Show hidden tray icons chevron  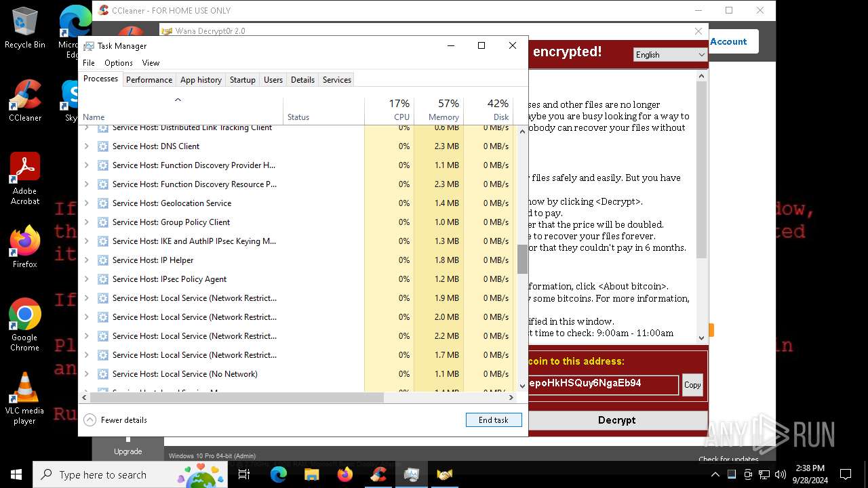(717, 474)
